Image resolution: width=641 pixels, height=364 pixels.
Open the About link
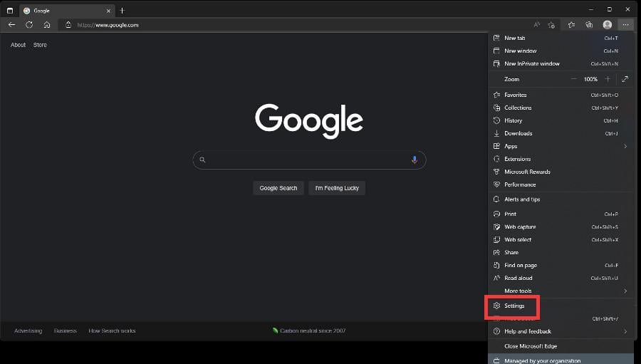(x=18, y=45)
